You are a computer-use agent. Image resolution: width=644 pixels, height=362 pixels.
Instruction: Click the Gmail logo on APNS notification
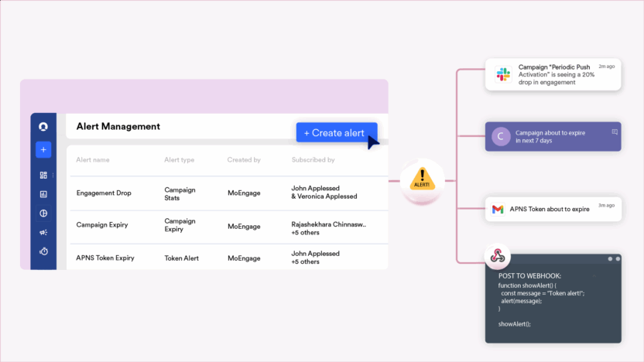pyautogui.click(x=498, y=209)
